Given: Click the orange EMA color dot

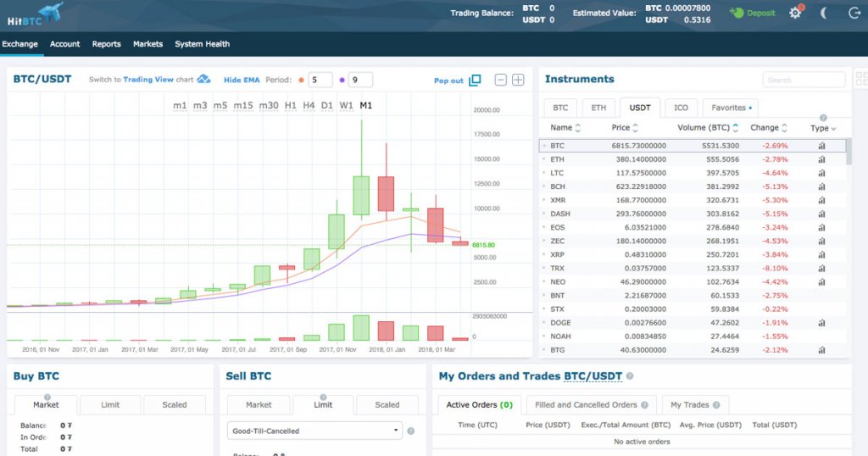Looking at the screenshot, I should point(301,81).
